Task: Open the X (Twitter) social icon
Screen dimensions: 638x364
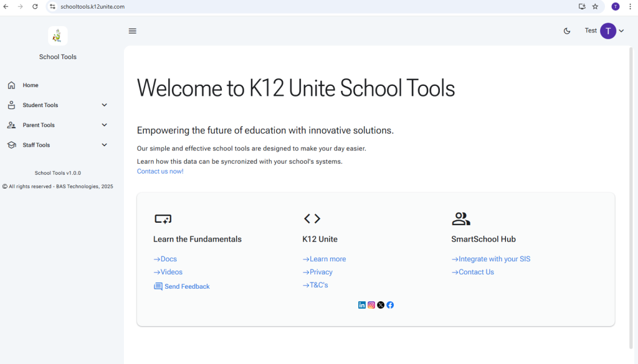Action: coord(381,305)
